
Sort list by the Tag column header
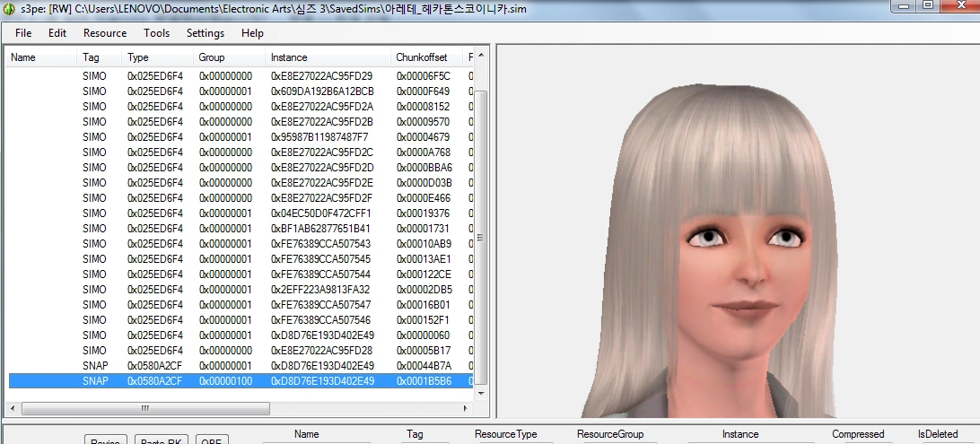pyautogui.click(x=100, y=57)
